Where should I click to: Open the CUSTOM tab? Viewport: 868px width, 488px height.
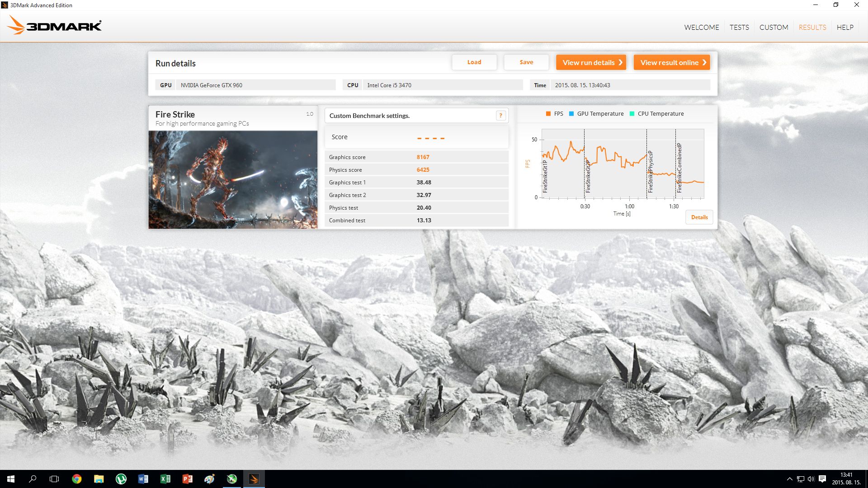coord(774,28)
